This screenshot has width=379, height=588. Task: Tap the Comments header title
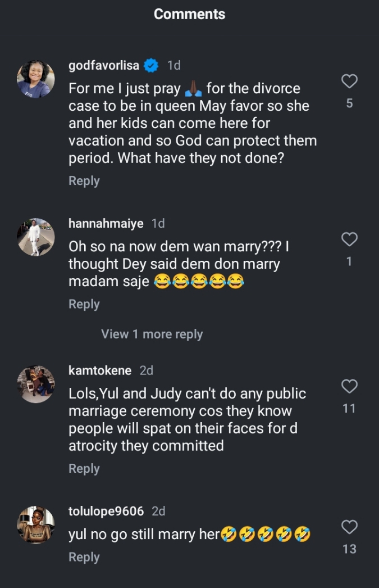click(189, 14)
